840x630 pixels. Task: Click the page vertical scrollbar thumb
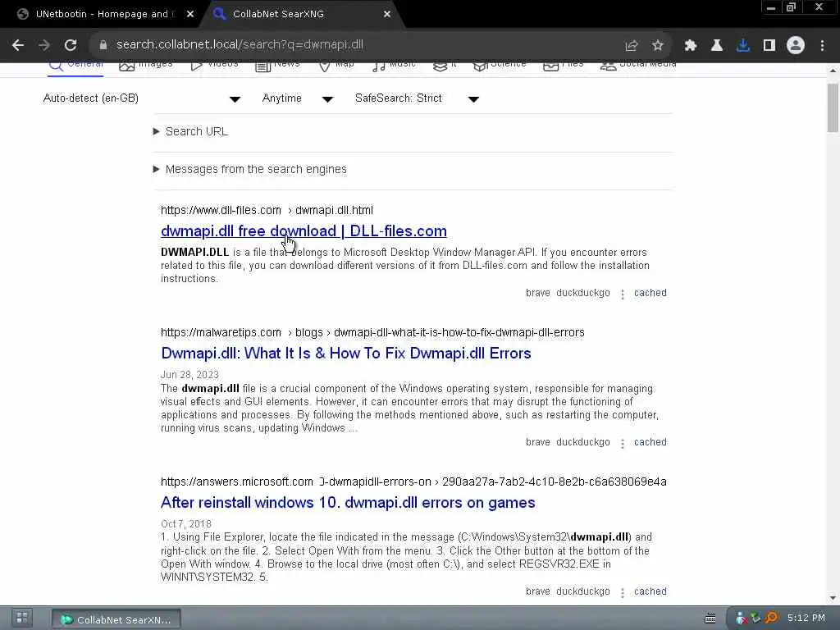click(833, 107)
